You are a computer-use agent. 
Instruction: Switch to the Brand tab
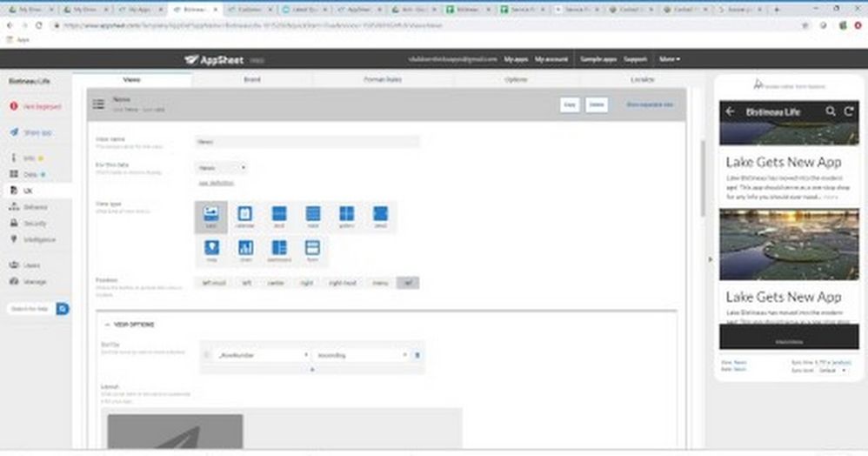252,80
